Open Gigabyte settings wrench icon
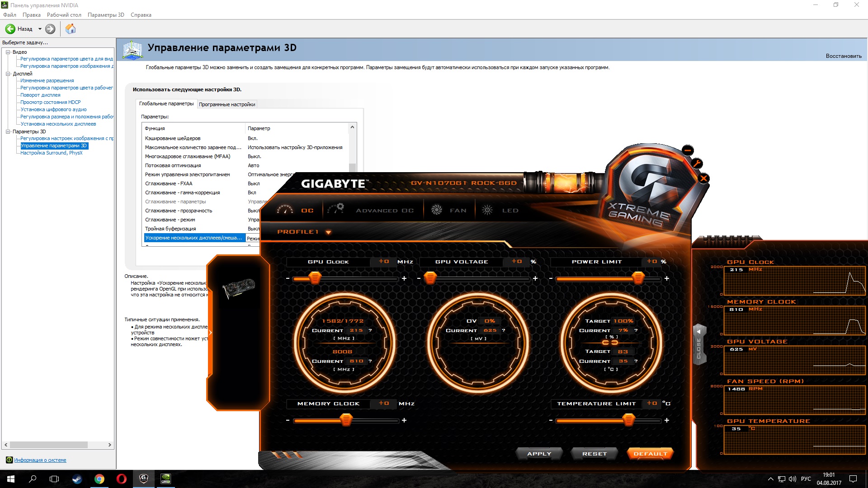This screenshot has width=868, height=488. 697,164
